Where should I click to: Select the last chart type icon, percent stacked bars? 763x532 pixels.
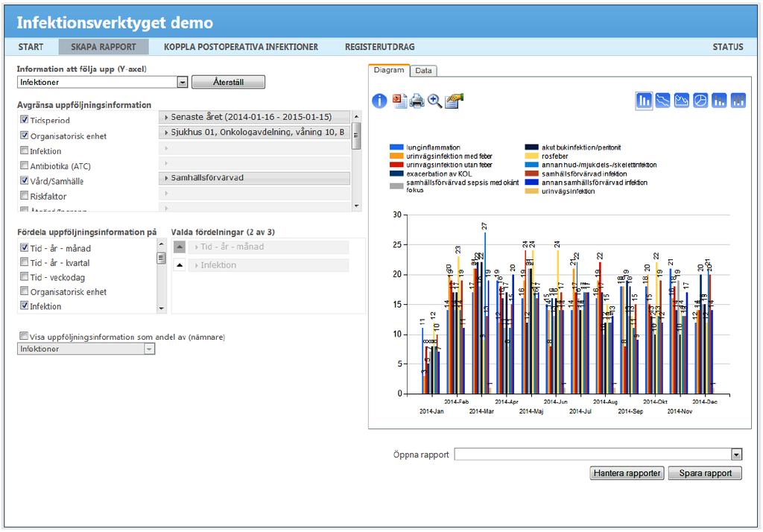[738, 101]
